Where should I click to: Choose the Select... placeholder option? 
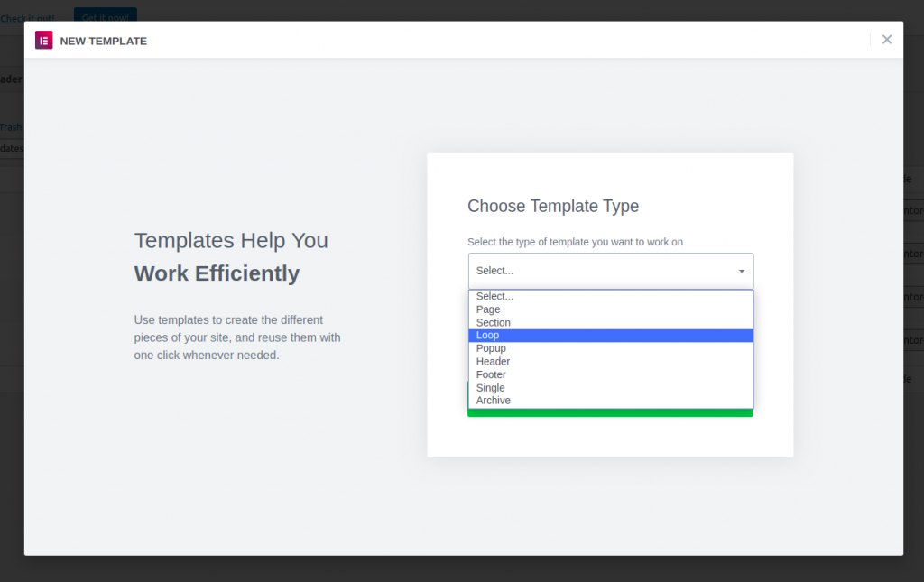click(494, 297)
